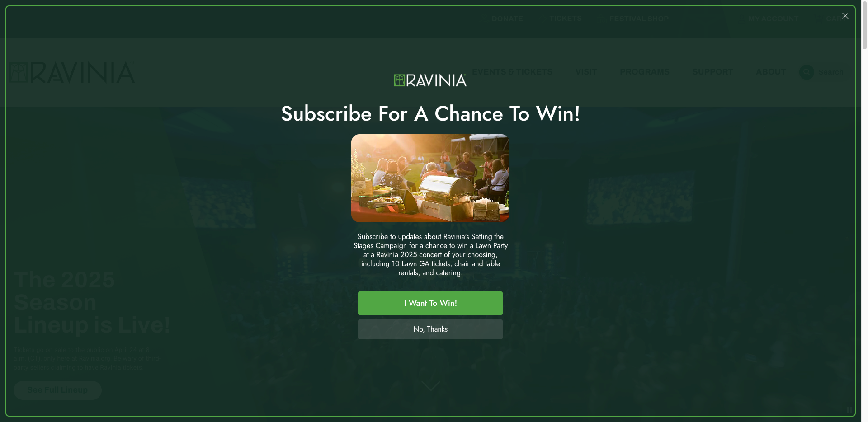Expand the About navigation menu
Image resolution: width=868 pixels, height=422 pixels.
click(x=771, y=72)
